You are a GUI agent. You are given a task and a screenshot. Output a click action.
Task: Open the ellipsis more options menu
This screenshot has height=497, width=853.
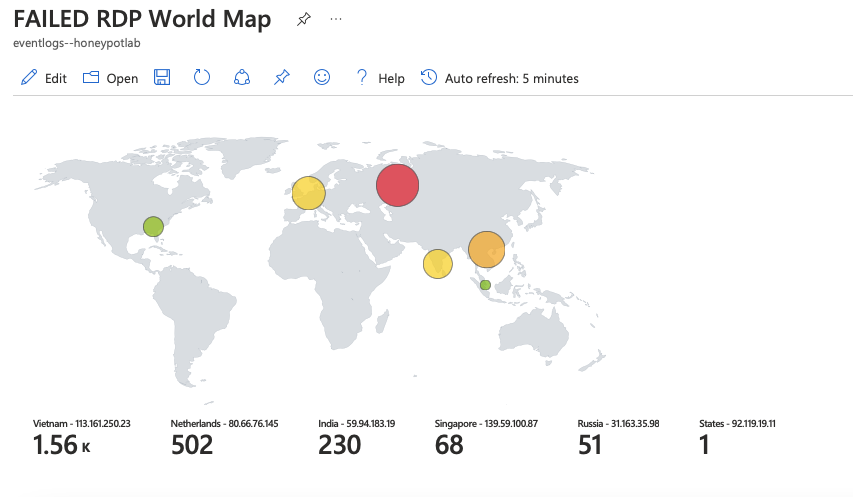(x=336, y=19)
